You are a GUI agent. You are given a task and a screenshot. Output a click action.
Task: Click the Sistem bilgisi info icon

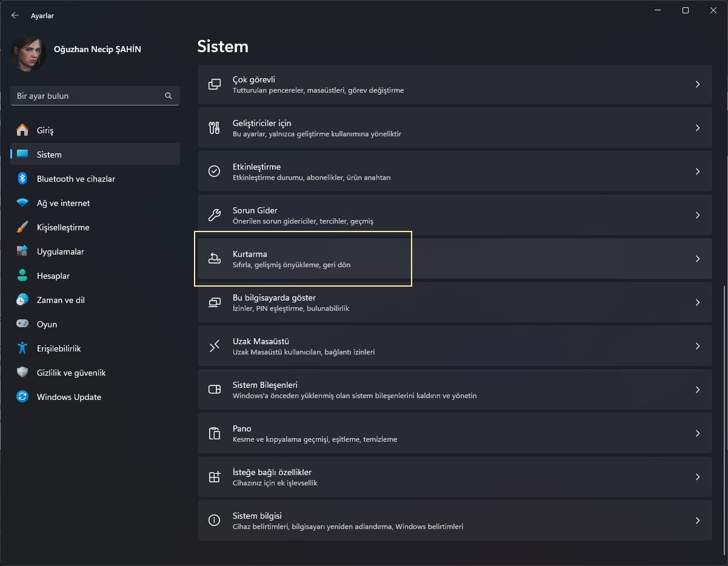tap(214, 521)
